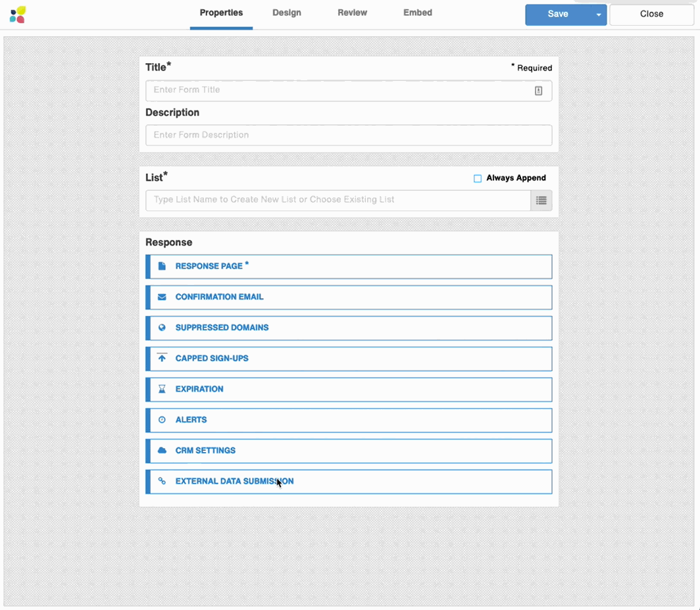Click the List label
The height and width of the screenshot is (610, 700).
157,177
